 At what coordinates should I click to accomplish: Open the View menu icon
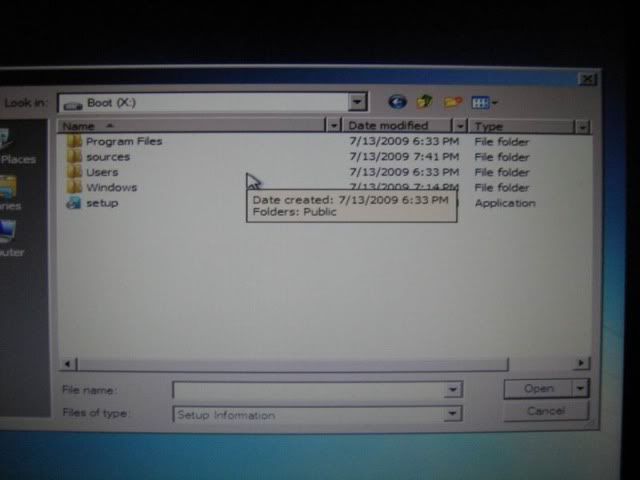click(x=483, y=102)
